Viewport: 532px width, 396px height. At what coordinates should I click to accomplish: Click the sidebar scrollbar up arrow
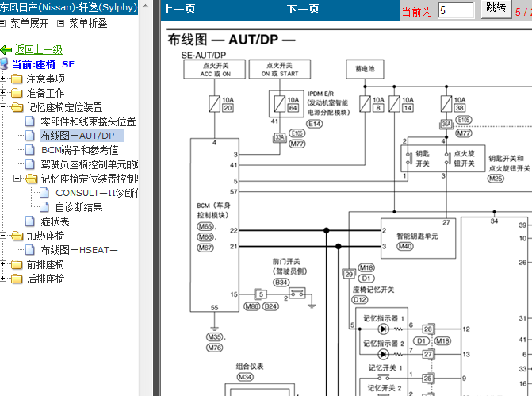coord(145,6)
